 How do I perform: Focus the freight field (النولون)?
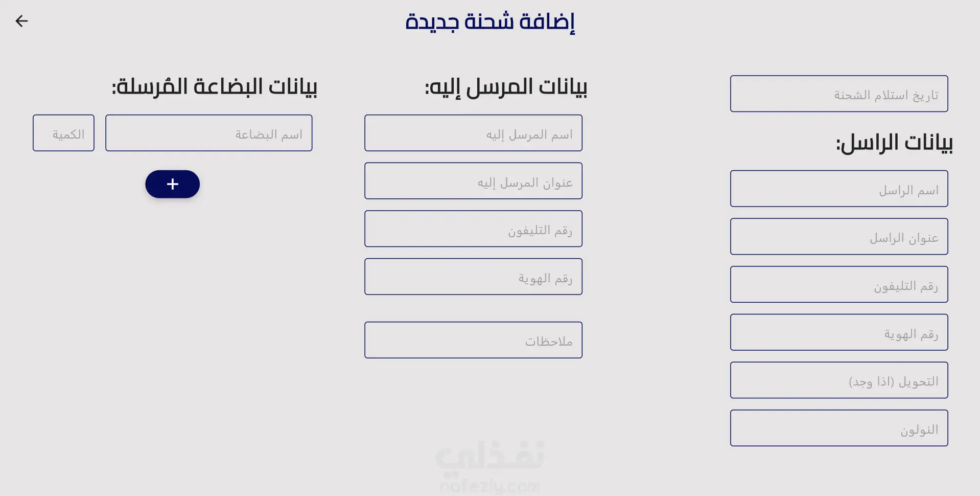coord(839,428)
